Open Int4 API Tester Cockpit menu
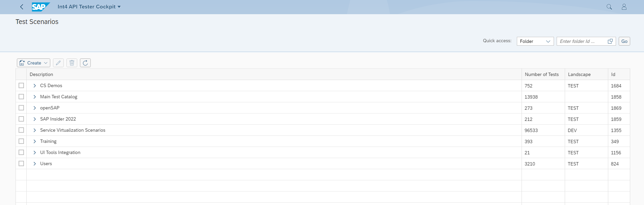Viewport: 644px width, 205px height. [89, 7]
